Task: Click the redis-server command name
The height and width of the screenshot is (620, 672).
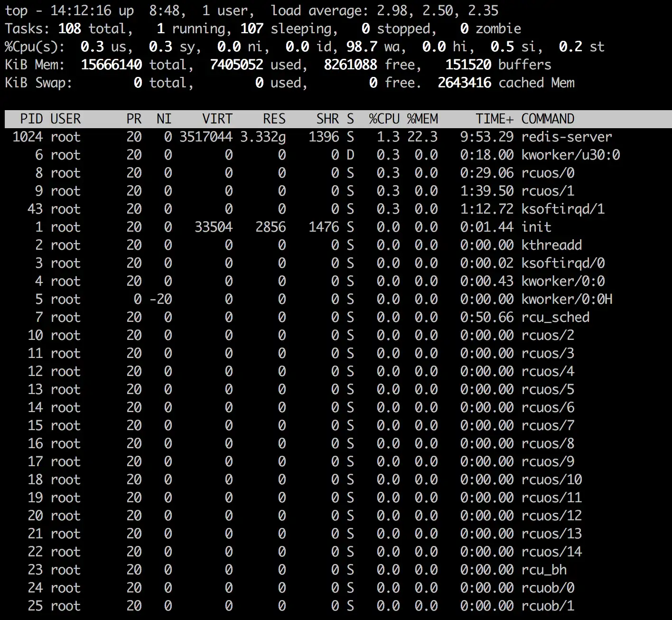Action: [x=567, y=137]
